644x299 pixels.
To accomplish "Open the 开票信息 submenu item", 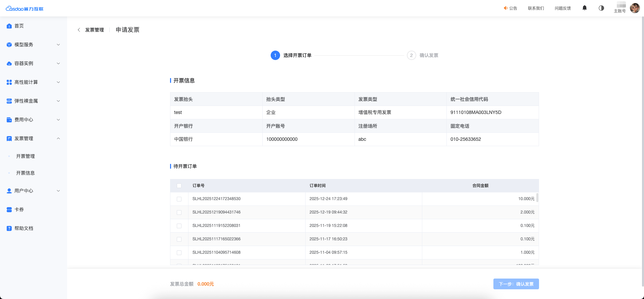I will click(25, 173).
